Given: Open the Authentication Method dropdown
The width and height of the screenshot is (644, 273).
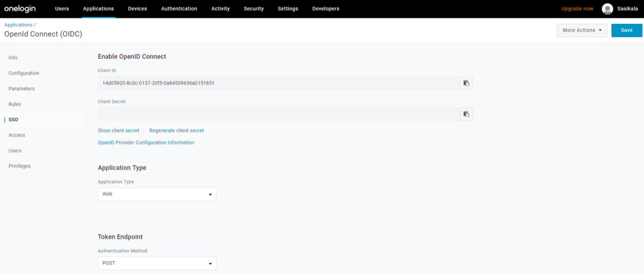Looking at the screenshot, I should click(x=157, y=263).
